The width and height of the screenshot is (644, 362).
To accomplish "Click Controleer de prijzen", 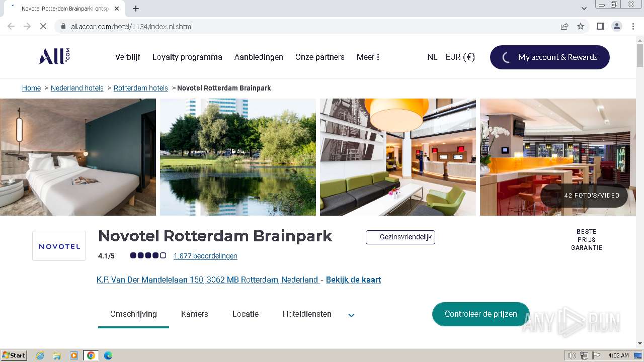I will tap(480, 314).
